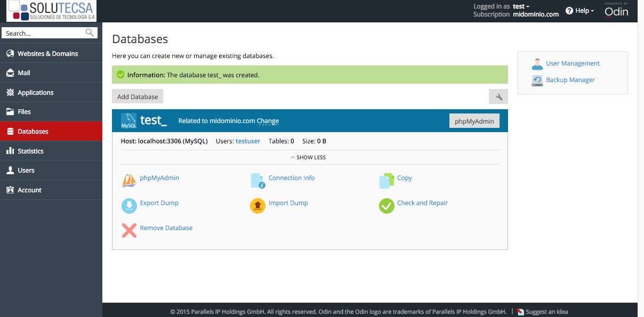This screenshot has height=317, width=644.
Task: Click the Export Dump link
Action: (x=159, y=203)
